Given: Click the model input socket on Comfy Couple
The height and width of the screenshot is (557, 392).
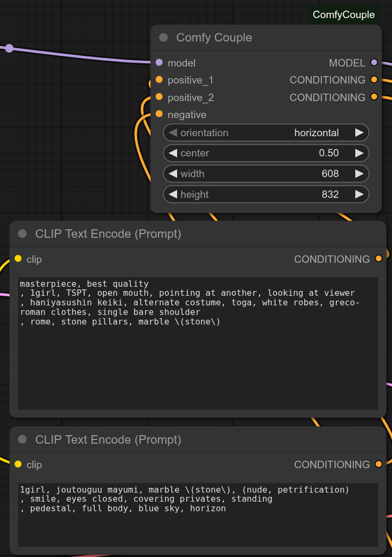Looking at the screenshot, I should [x=159, y=63].
